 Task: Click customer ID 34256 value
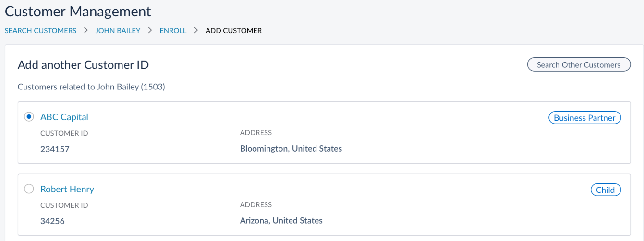click(52, 221)
